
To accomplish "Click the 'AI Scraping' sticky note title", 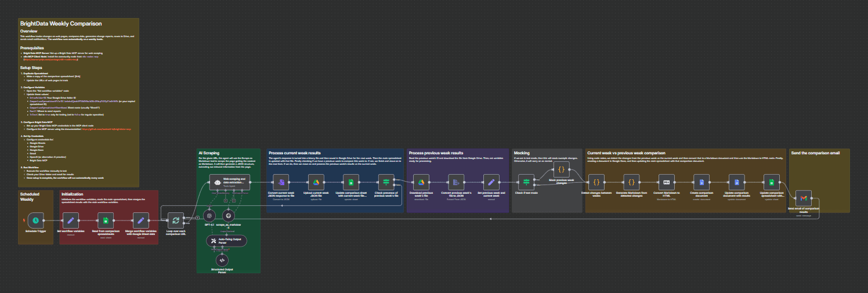I will 208,153.
